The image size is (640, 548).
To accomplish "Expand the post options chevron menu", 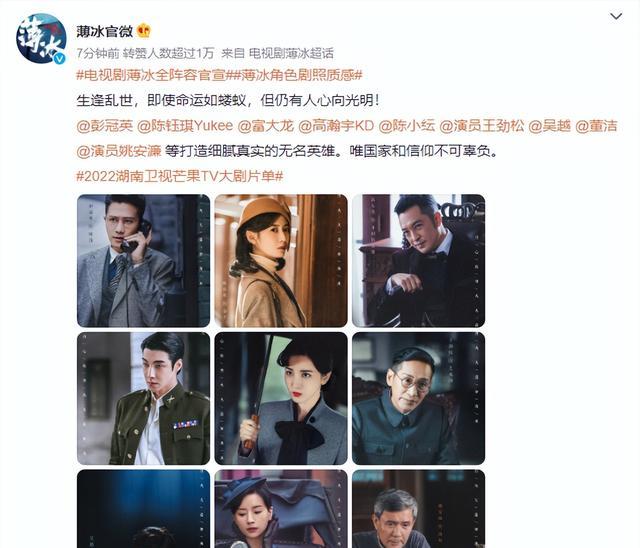I will click(616, 16).
